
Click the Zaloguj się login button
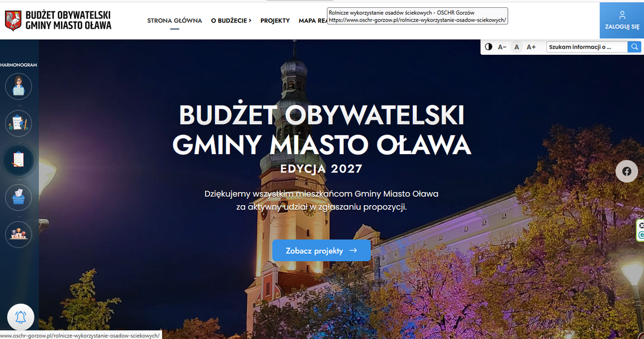click(x=622, y=20)
